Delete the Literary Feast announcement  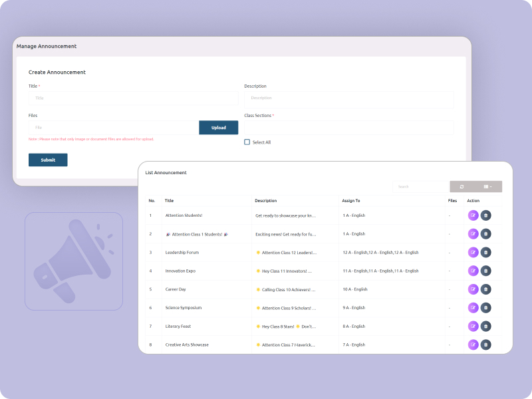click(x=486, y=327)
